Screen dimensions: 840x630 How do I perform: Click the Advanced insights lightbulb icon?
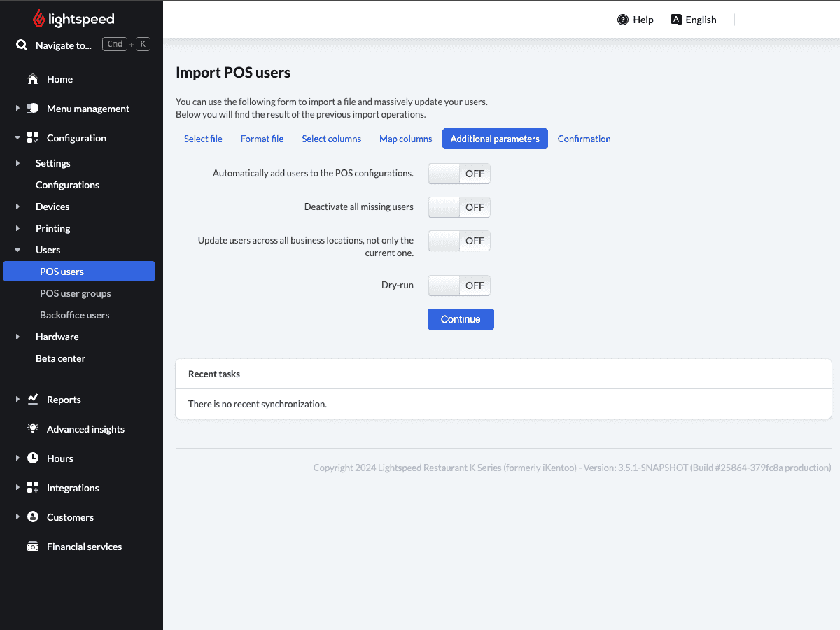pos(33,428)
